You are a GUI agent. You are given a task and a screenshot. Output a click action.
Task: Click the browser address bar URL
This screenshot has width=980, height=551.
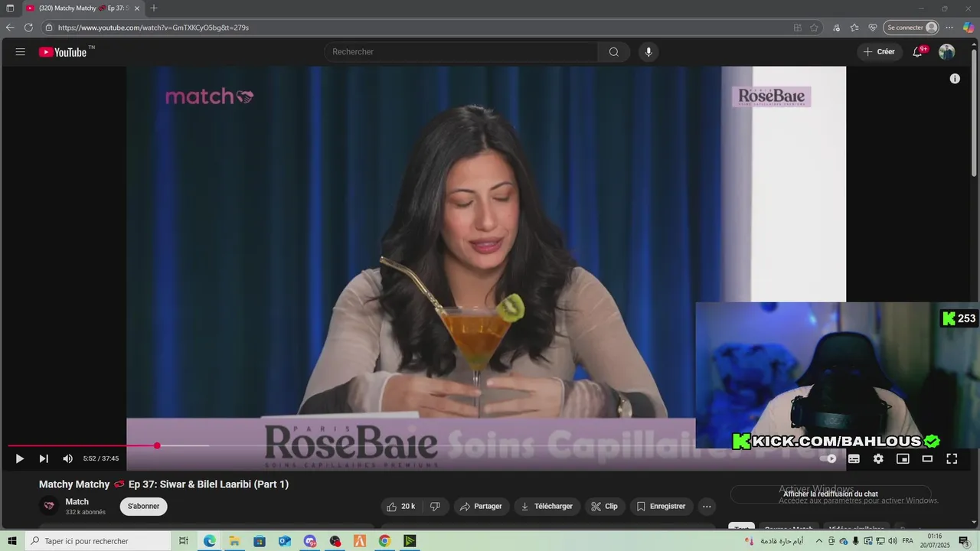pos(153,28)
